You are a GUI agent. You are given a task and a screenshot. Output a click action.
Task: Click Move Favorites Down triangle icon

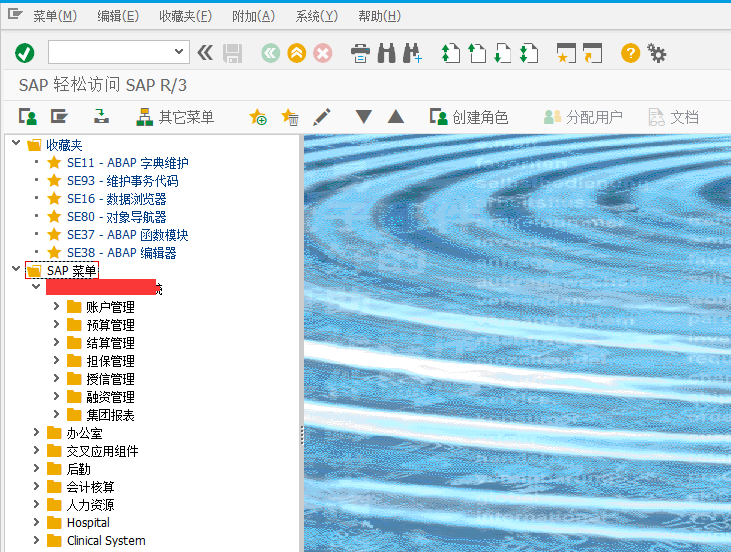(x=364, y=117)
